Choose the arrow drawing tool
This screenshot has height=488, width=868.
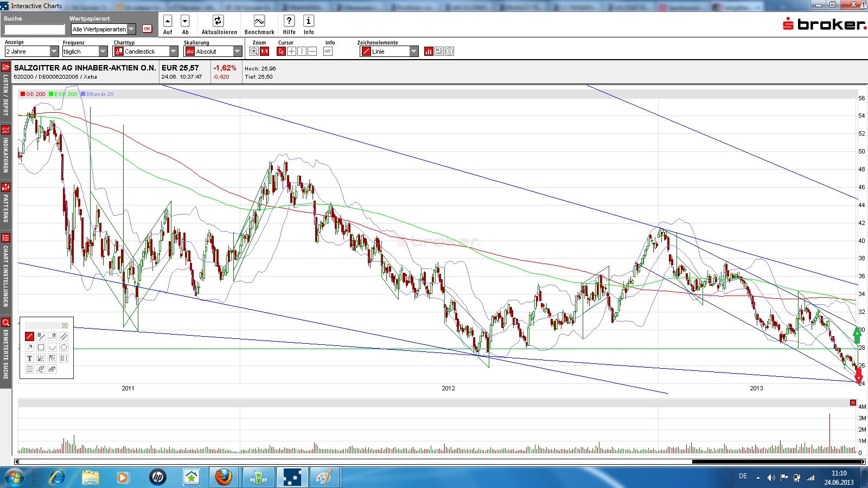29,348
